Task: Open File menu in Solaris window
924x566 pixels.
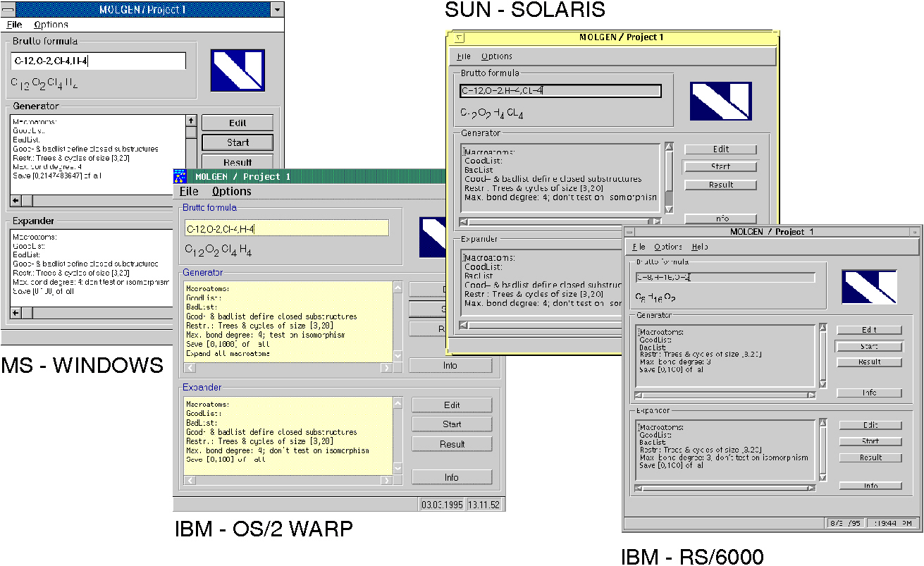Action: point(463,56)
